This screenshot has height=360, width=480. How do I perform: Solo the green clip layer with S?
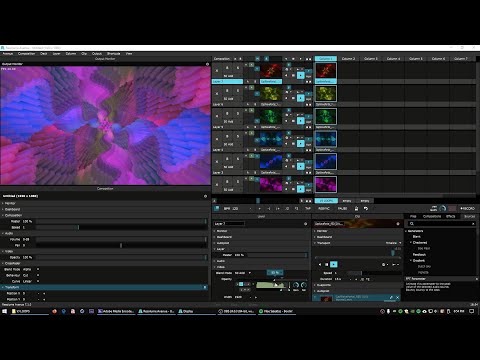click(x=238, y=113)
